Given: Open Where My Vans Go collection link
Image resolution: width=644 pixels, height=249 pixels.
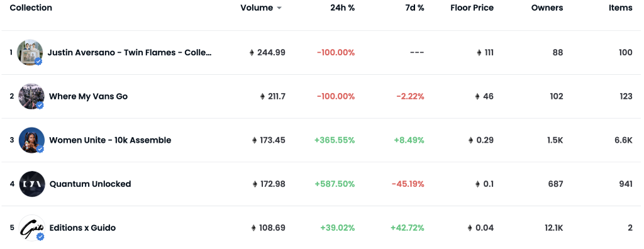Looking at the screenshot, I should [88, 96].
